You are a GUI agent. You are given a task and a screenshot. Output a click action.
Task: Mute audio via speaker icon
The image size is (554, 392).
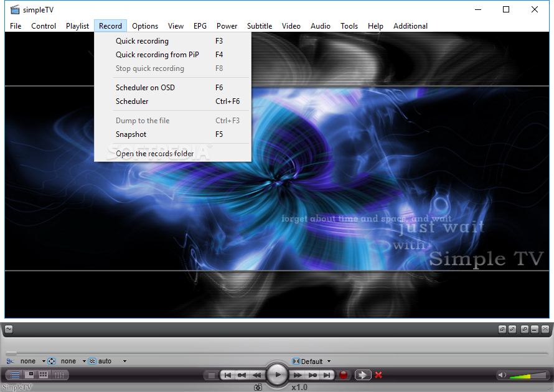(502, 375)
